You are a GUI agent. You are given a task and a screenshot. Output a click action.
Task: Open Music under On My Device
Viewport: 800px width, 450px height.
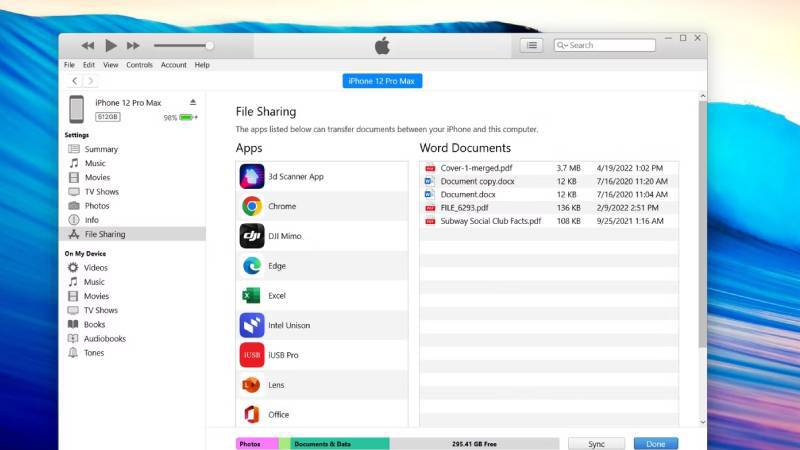pyautogui.click(x=94, y=282)
